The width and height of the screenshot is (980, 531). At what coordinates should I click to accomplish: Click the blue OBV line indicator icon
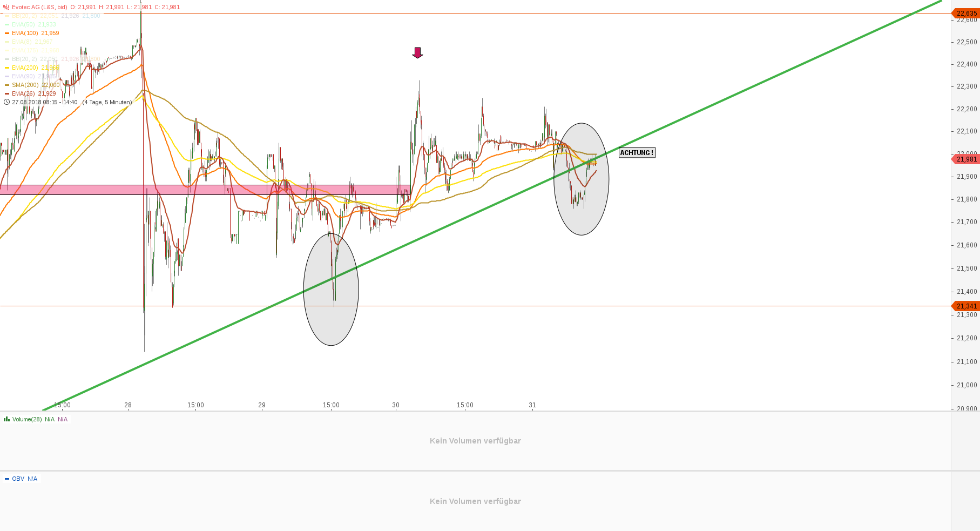[6, 479]
